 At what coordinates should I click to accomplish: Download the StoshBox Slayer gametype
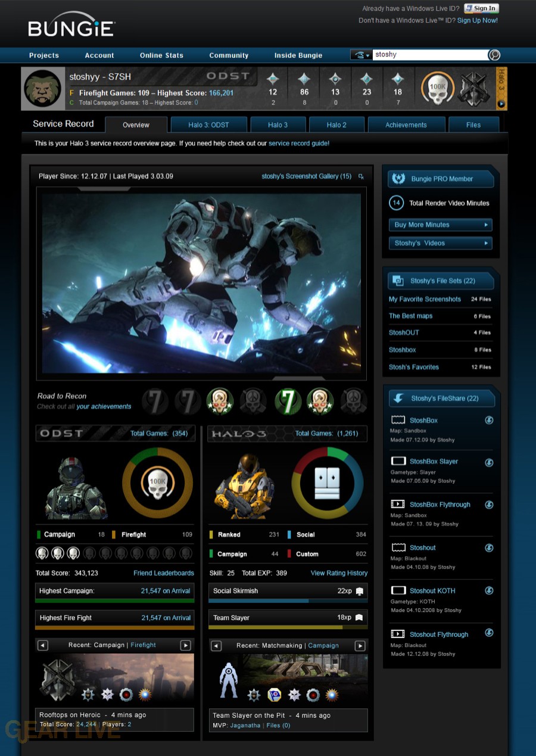point(489,462)
